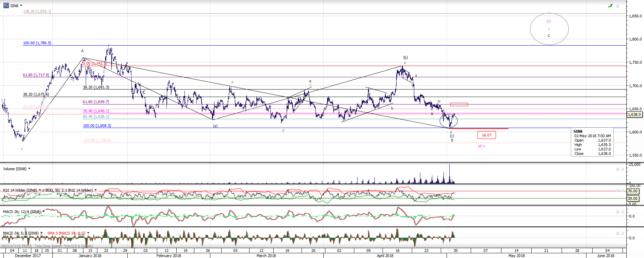
Task: Click the RSI 30.00 level tag
Action: point(633,198)
